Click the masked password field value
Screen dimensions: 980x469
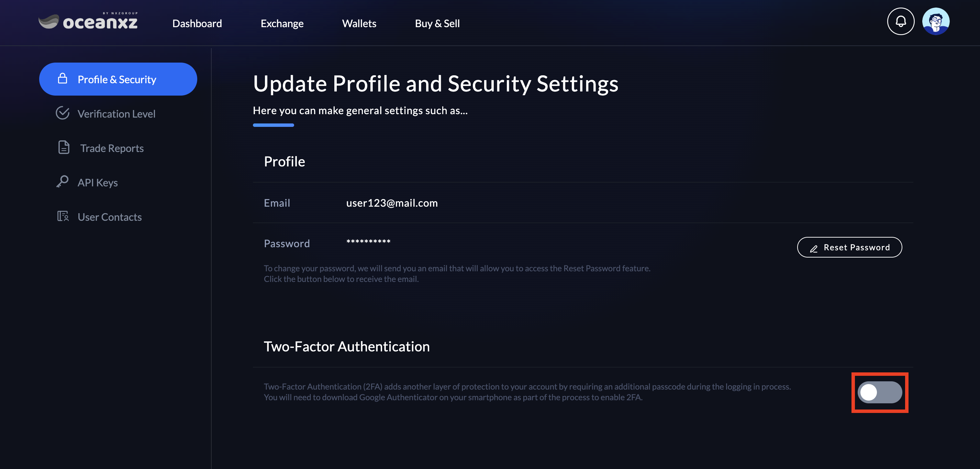[368, 242]
